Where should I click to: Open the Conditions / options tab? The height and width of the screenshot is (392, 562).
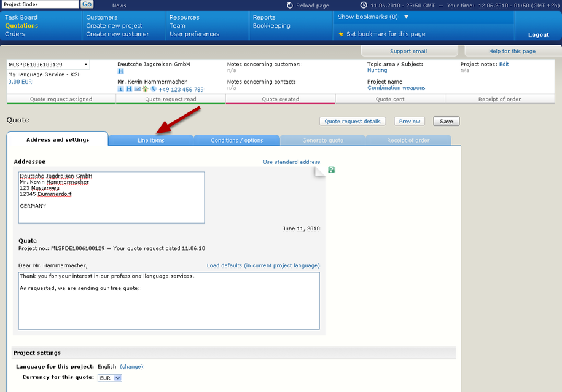tap(236, 140)
